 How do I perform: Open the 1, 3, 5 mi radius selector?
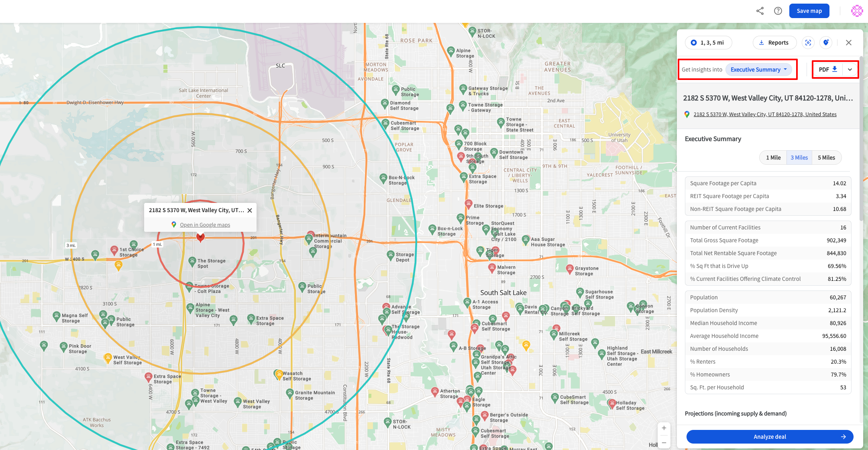[708, 43]
